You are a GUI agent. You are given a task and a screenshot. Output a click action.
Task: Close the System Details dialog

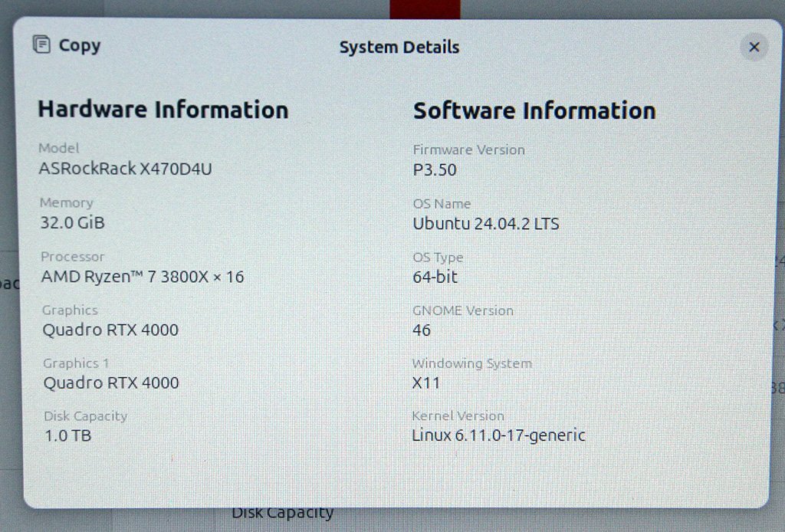pyautogui.click(x=754, y=47)
